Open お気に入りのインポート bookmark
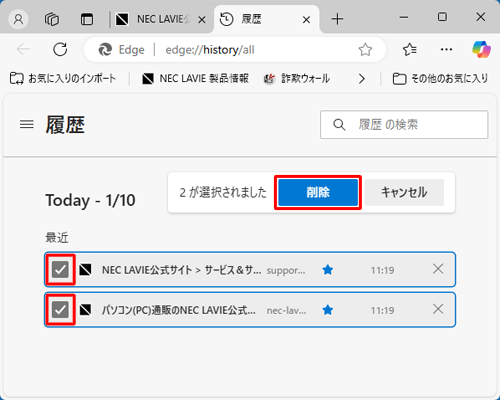Screen dimensions: 500x400 (63, 79)
